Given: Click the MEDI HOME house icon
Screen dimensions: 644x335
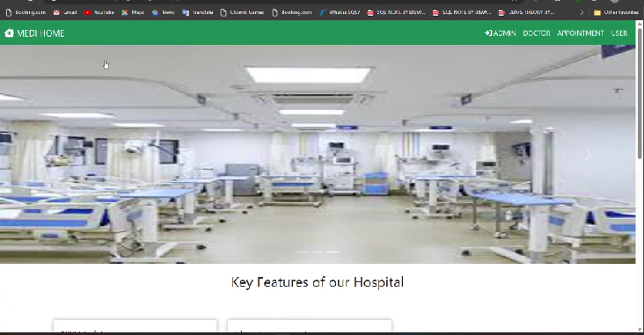Looking at the screenshot, I should tap(9, 33).
